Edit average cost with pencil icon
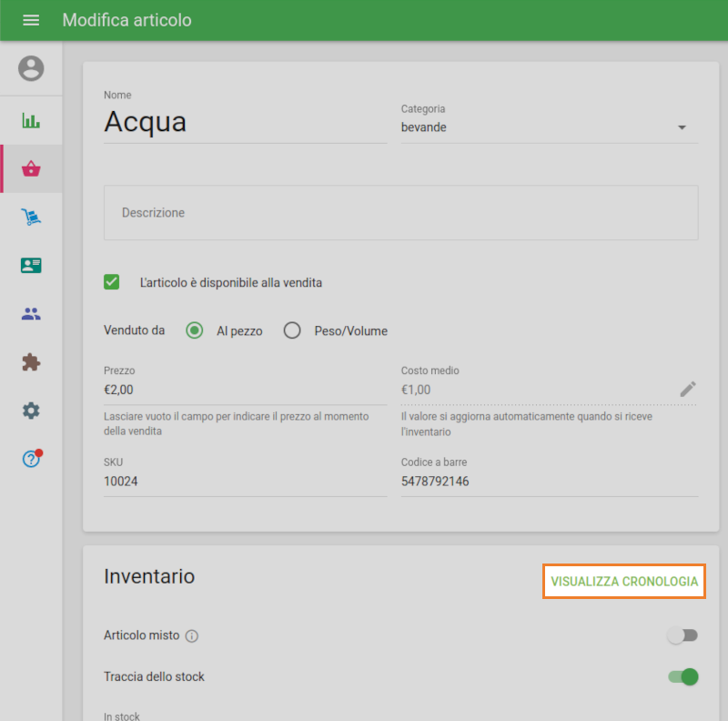The height and width of the screenshot is (721, 728). (688, 390)
